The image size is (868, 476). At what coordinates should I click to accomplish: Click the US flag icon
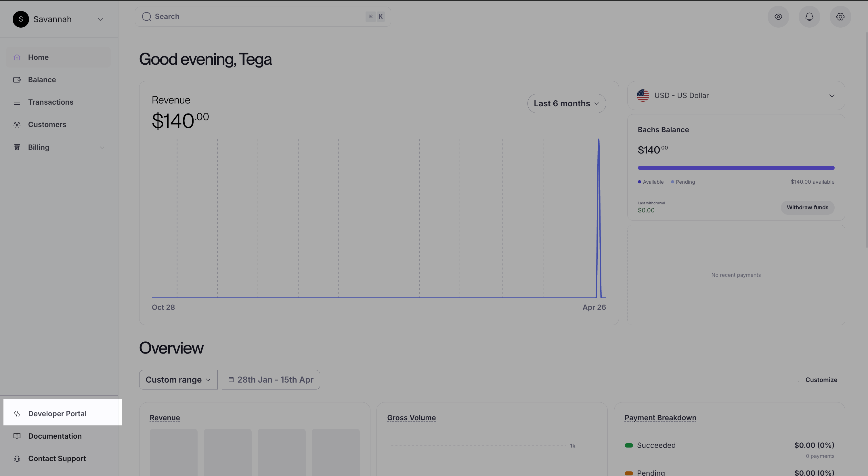point(643,96)
